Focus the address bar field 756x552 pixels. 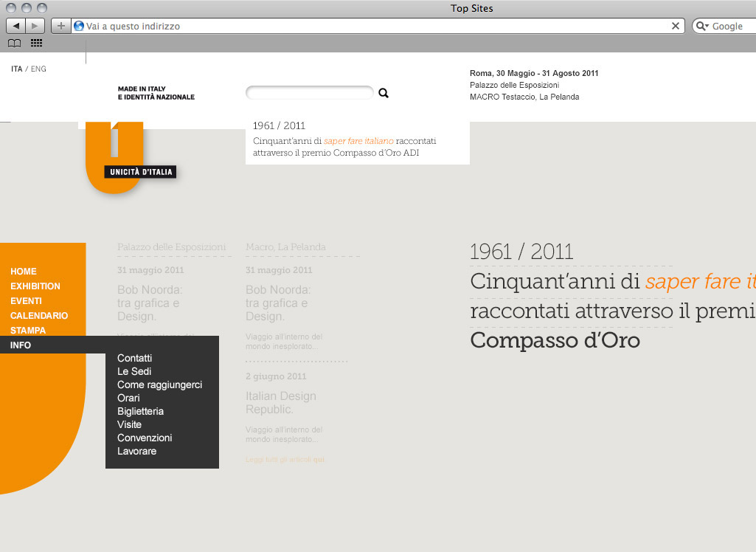pos(378,26)
